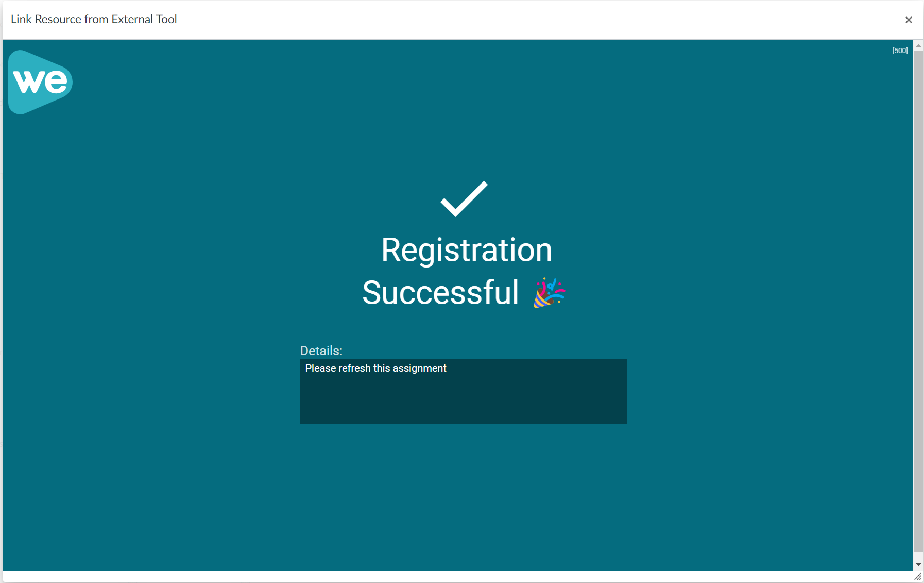The width and height of the screenshot is (924, 583).
Task: Click the white checkmark icon
Action: click(x=464, y=199)
